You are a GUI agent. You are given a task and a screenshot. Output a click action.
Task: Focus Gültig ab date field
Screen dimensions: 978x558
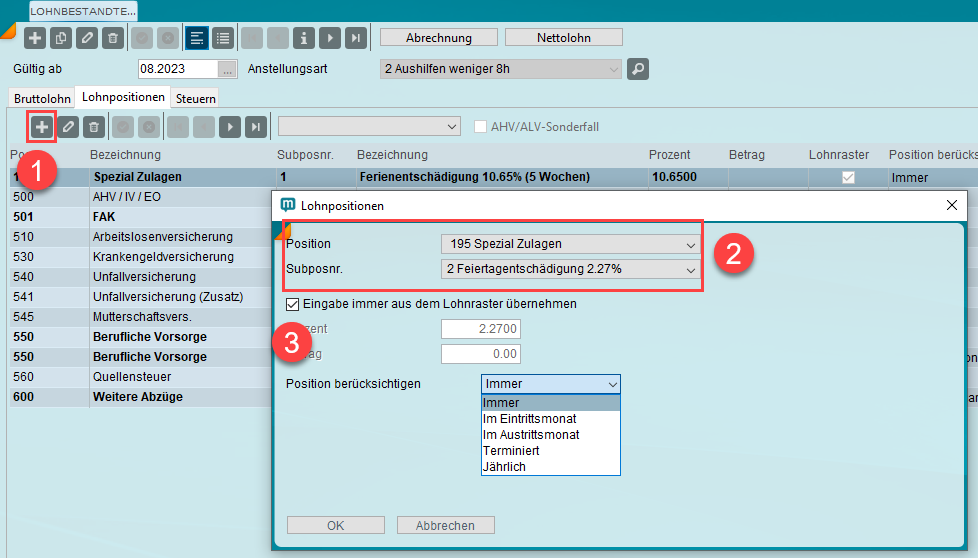178,69
